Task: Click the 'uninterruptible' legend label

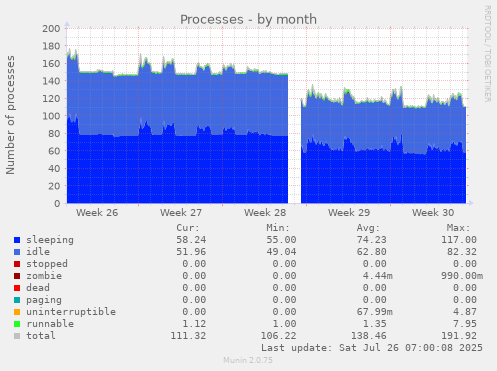Action: (71, 312)
